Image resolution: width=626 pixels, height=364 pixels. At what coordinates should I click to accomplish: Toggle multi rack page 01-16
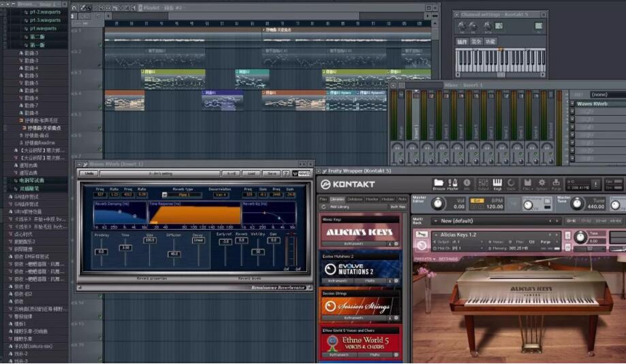pyautogui.click(x=570, y=221)
